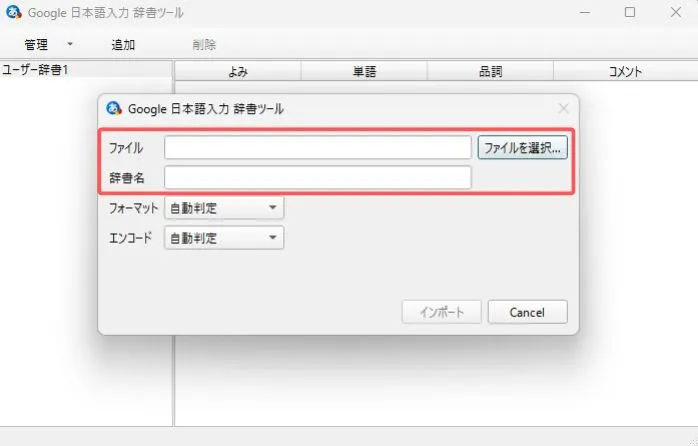Click the 単語 column header
This screenshot has width=698, height=446.
pos(364,71)
